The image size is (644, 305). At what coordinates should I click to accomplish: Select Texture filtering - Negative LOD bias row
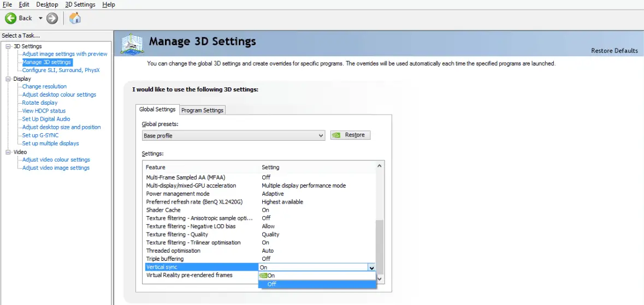(260, 226)
